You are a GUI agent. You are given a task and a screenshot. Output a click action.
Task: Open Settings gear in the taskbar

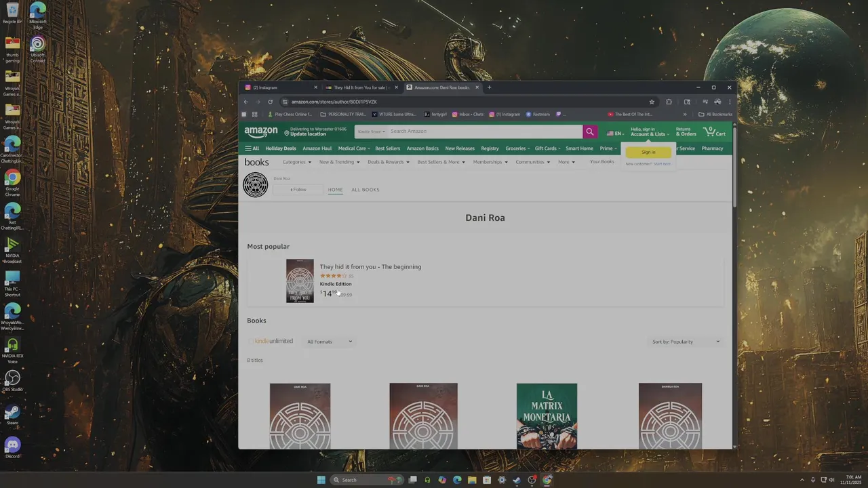pos(502,480)
